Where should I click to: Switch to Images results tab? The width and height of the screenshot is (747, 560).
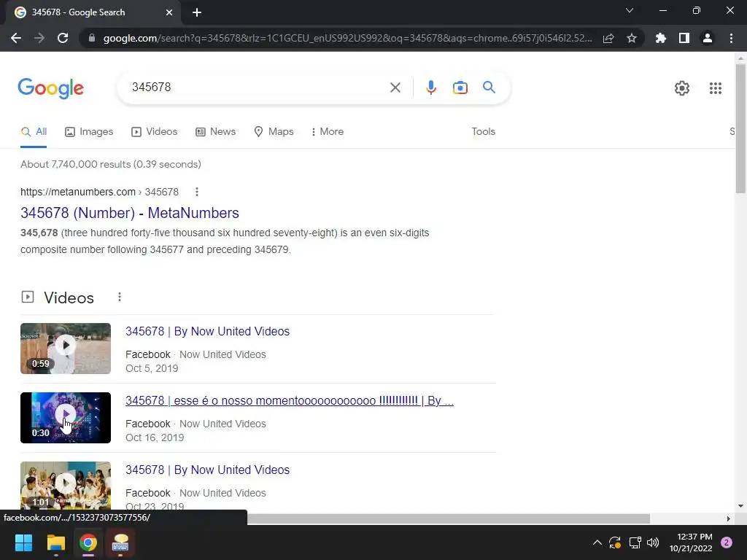pyautogui.click(x=89, y=132)
